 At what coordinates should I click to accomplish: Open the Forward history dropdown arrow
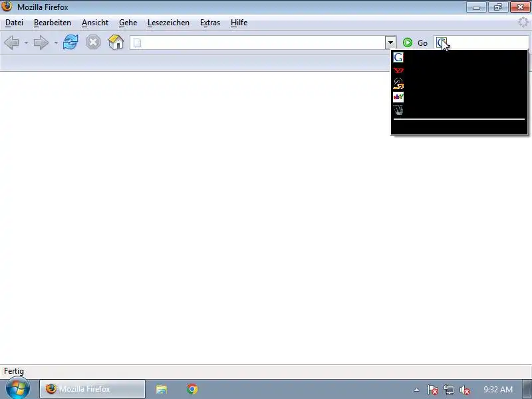[56, 43]
